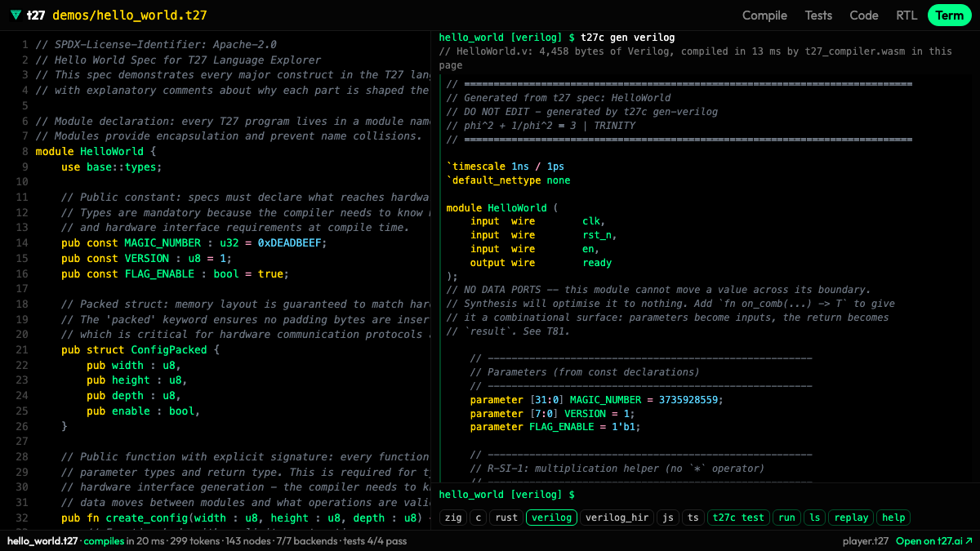Click the 'compiles' status text
Screen dimensions: 980x551
tap(104, 541)
